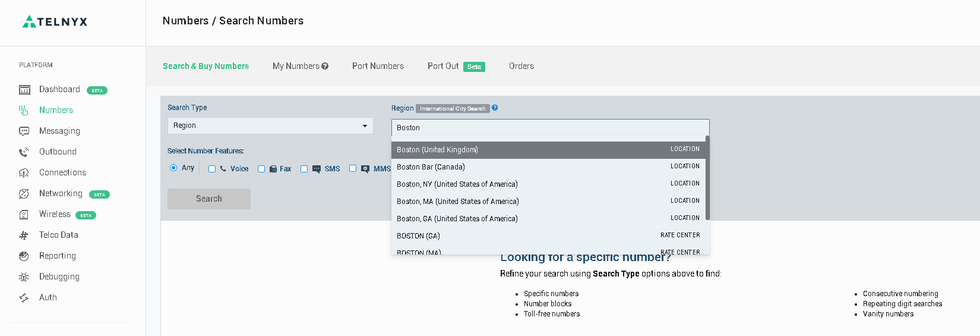The image size is (980, 336).
Task: Choose Boston Bar (Canada) suggestion
Action: click(548, 167)
